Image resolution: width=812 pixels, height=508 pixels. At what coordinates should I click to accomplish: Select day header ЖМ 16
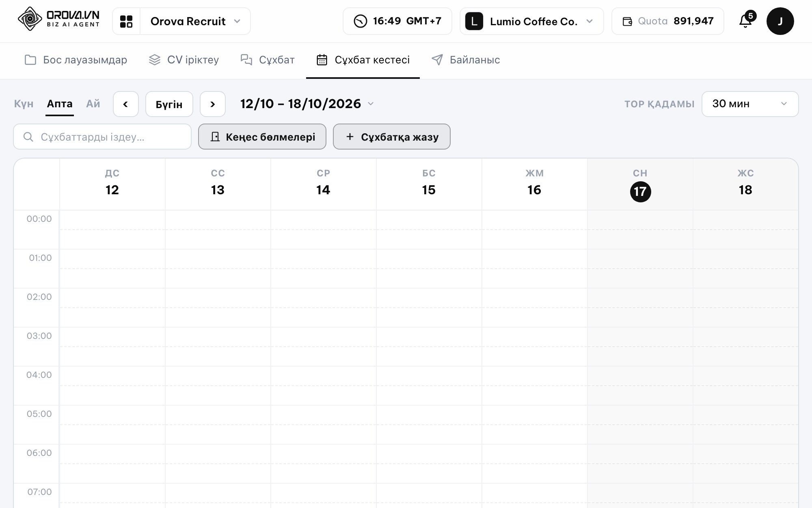coord(535,184)
